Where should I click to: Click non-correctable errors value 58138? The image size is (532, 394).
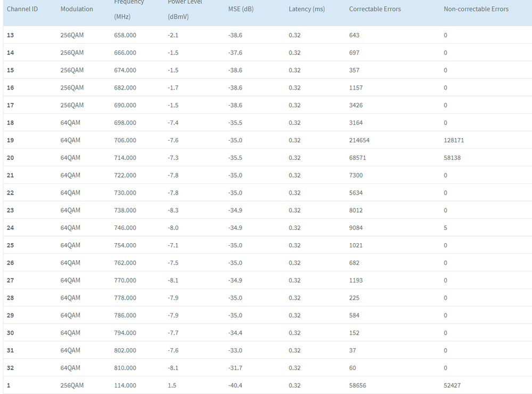(x=452, y=158)
